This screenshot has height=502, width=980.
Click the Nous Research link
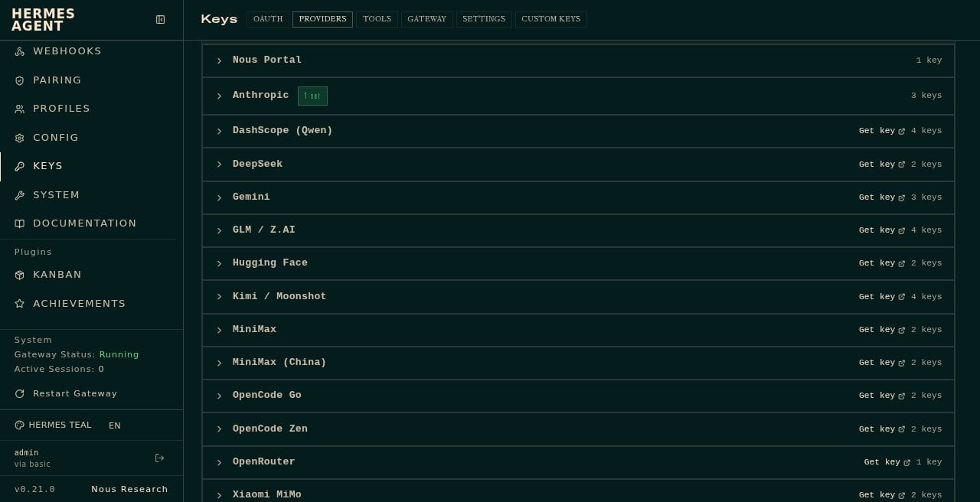coord(129,490)
